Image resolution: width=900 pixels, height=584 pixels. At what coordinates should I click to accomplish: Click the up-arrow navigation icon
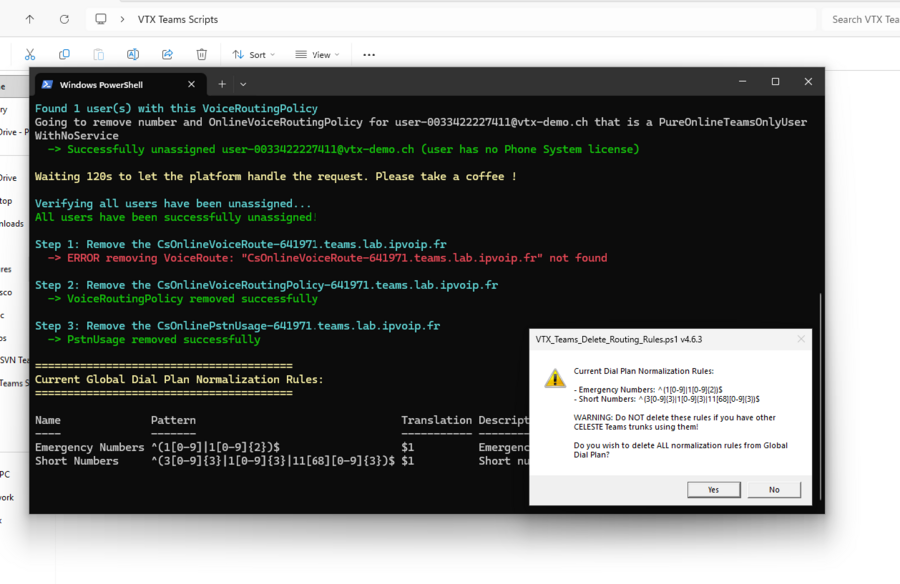(x=30, y=18)
